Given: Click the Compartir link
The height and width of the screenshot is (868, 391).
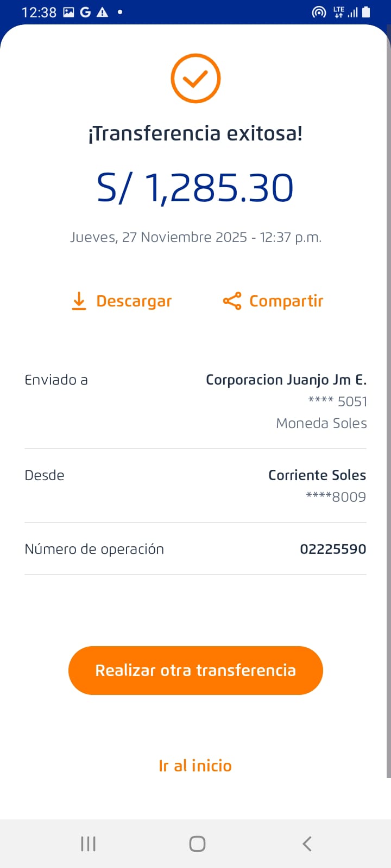Looking at the screenshot, I should coord(286,301).
